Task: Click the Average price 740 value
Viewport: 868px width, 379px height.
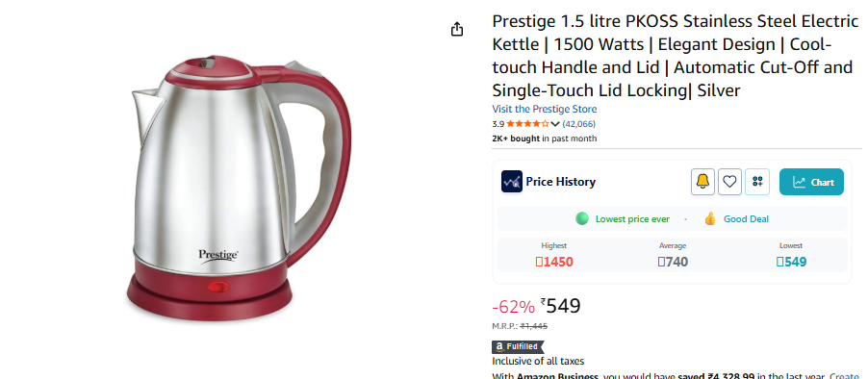Action: tap(673, 262)
